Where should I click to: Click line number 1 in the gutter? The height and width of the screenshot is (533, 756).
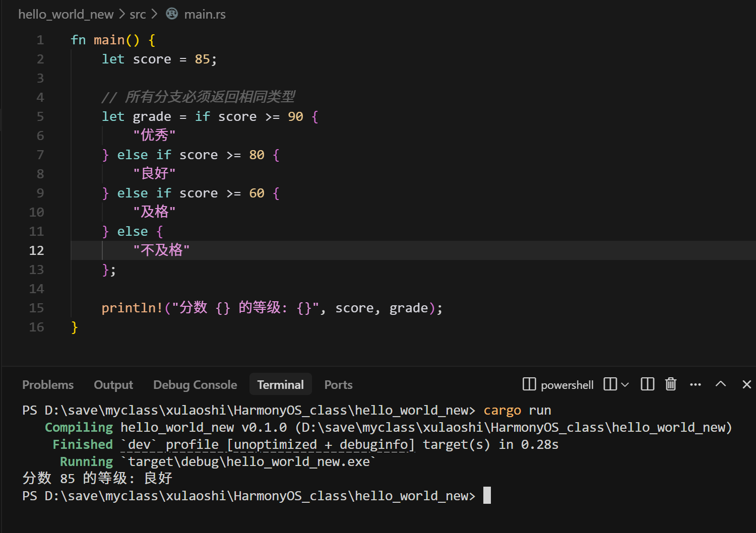click(x=40, y=40)
